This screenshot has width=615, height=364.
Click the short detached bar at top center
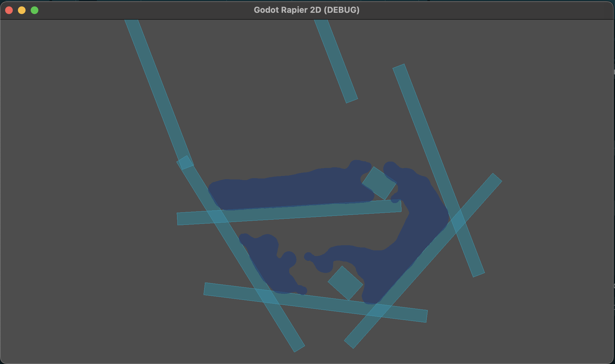coord(336,61)
